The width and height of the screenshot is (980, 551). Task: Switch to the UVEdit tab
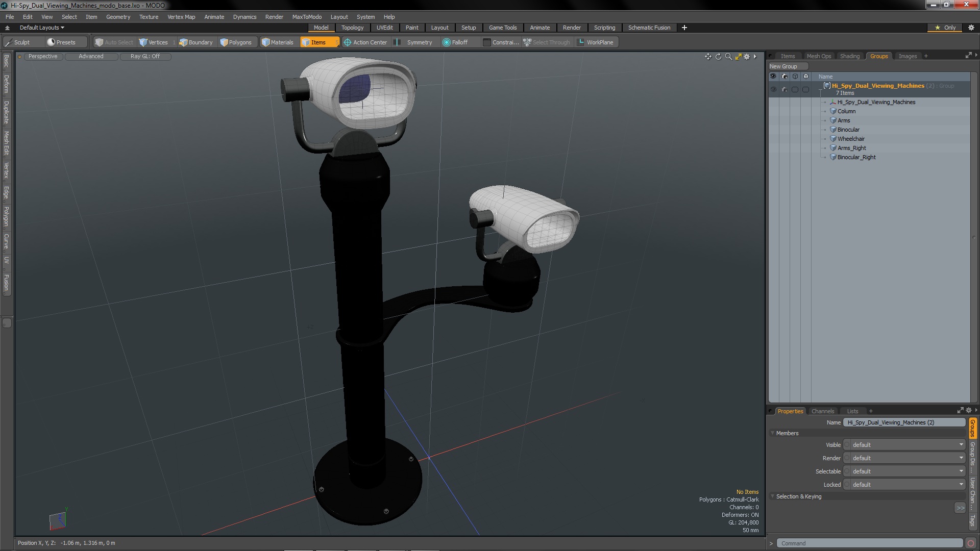click(x=384, y=28)
